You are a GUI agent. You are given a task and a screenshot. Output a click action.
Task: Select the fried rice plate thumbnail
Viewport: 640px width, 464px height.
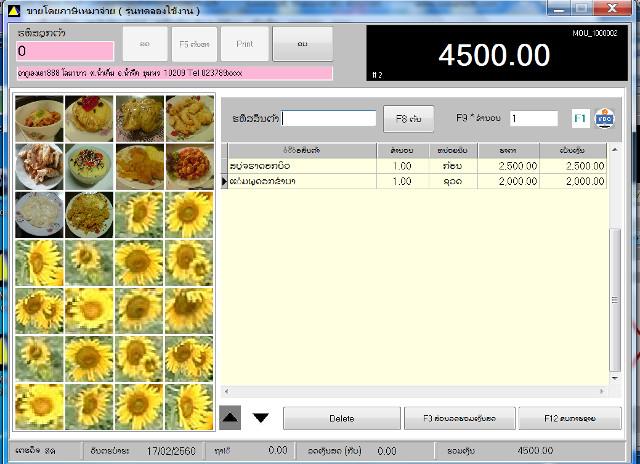pos(89,215)
